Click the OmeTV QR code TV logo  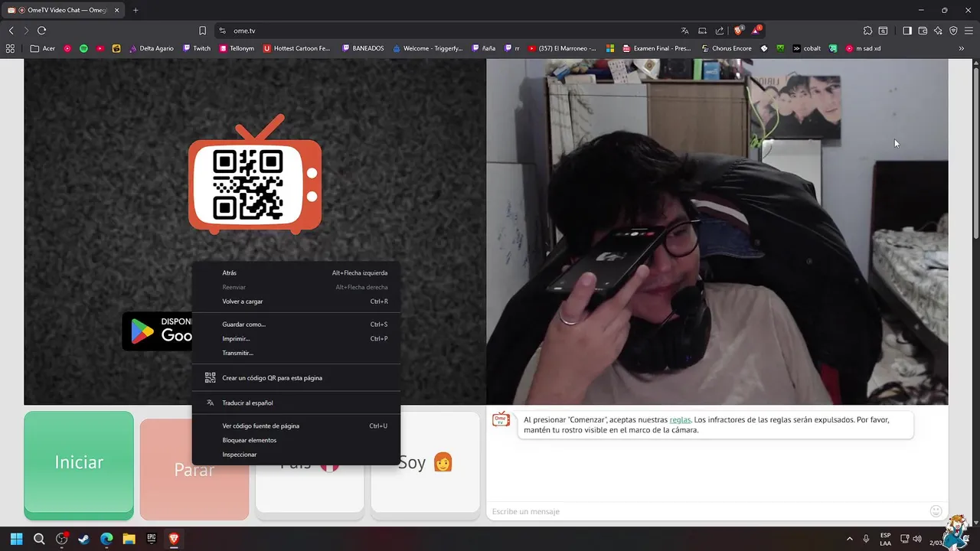tap(255, 174)
